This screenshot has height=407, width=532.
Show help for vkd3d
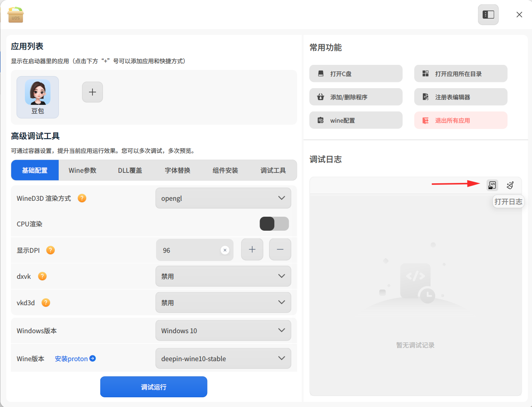tap(46, 303)
